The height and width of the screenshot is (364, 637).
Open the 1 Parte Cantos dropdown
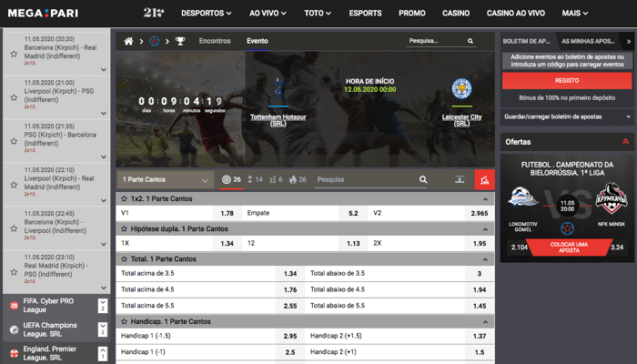click(166, 179)
